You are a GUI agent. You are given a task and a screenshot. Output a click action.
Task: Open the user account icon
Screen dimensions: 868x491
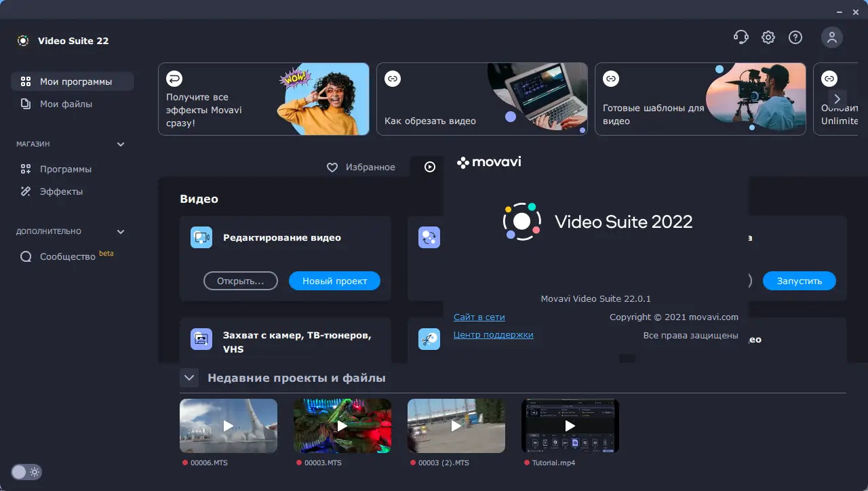pos(832,37)
